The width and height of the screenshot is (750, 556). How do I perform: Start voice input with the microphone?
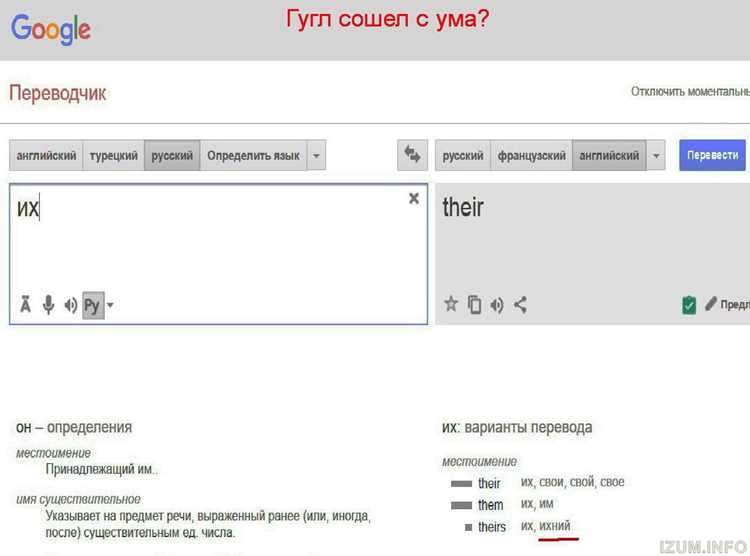pyautogui.click(x=48, y=305)
